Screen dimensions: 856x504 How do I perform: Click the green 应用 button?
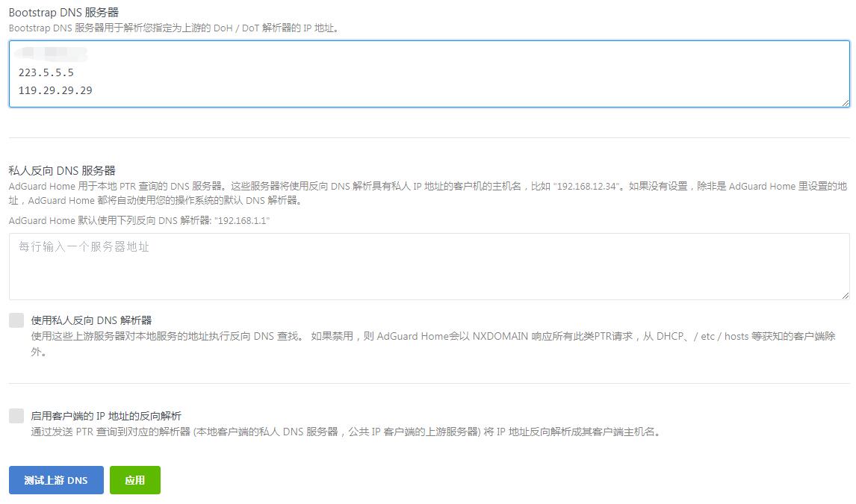pyautogui.click(x=134, y=480)
